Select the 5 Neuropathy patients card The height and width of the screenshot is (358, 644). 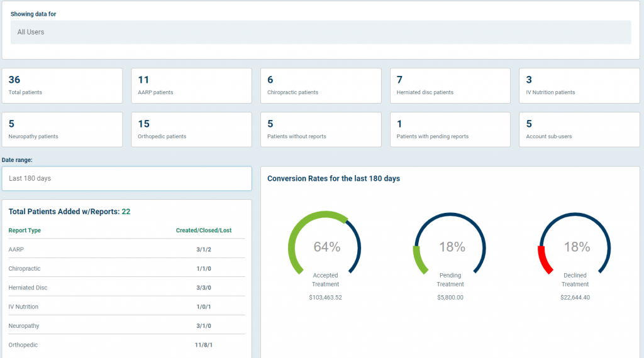click(x=62, y=129)
